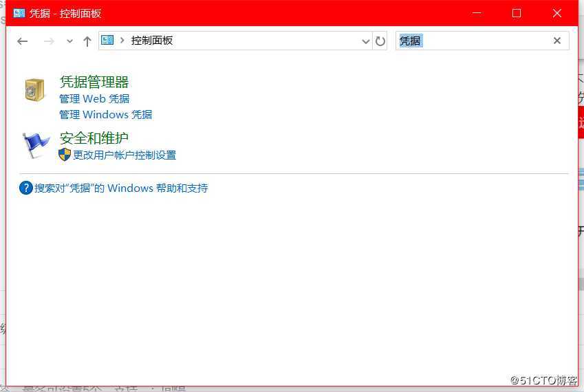Screen dimensions: 584x392
Task: Click the Security and Maintenance flag icon
Action: coord(35,145)
